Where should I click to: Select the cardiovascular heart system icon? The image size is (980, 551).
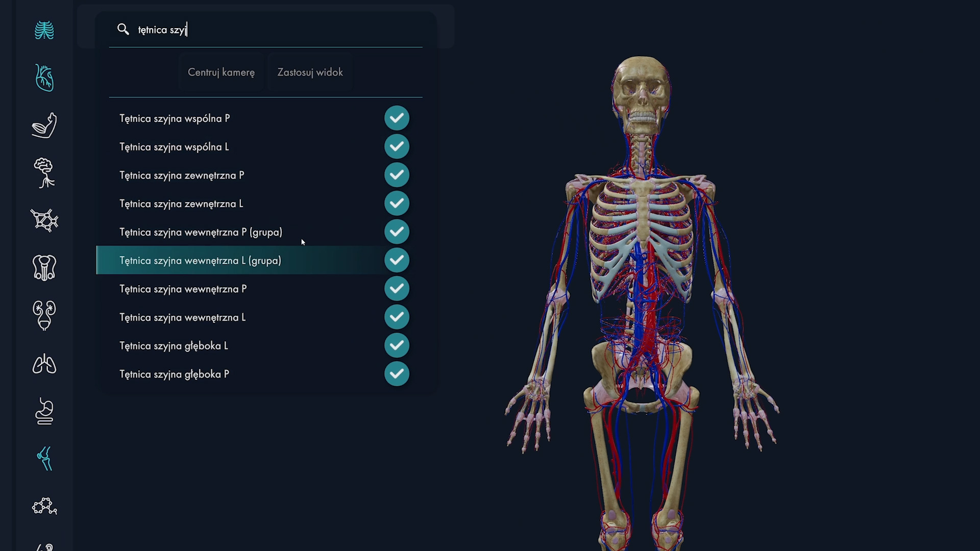click(x=44, y=78)
